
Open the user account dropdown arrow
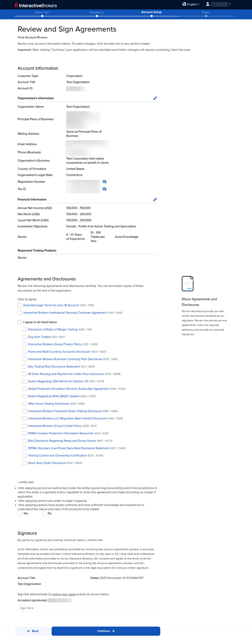(230, 4)
